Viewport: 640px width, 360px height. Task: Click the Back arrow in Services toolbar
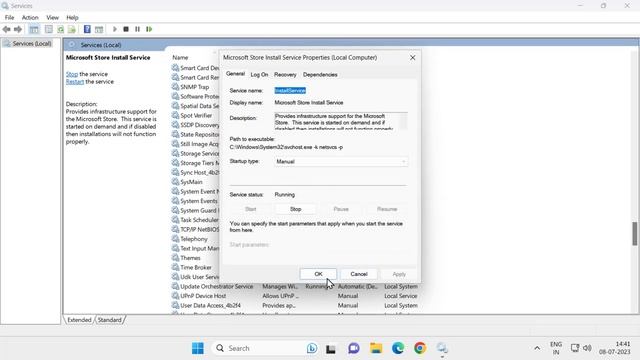7,29
